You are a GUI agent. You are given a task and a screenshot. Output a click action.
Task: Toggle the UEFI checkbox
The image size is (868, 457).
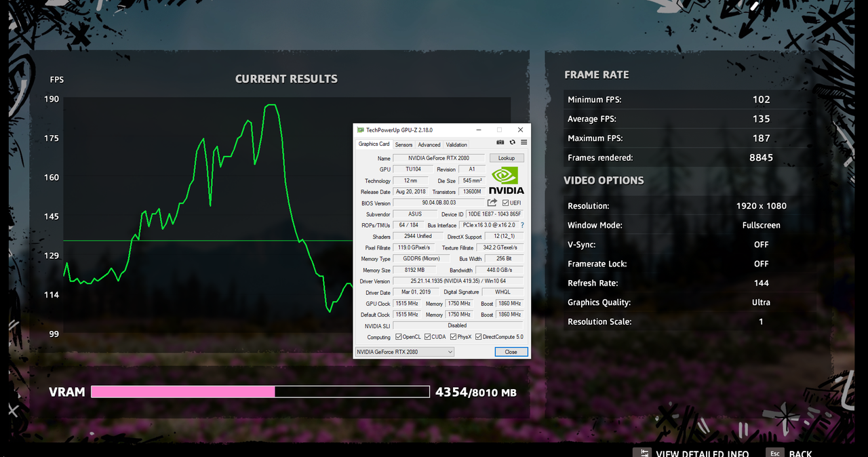(x=505, y=203)
